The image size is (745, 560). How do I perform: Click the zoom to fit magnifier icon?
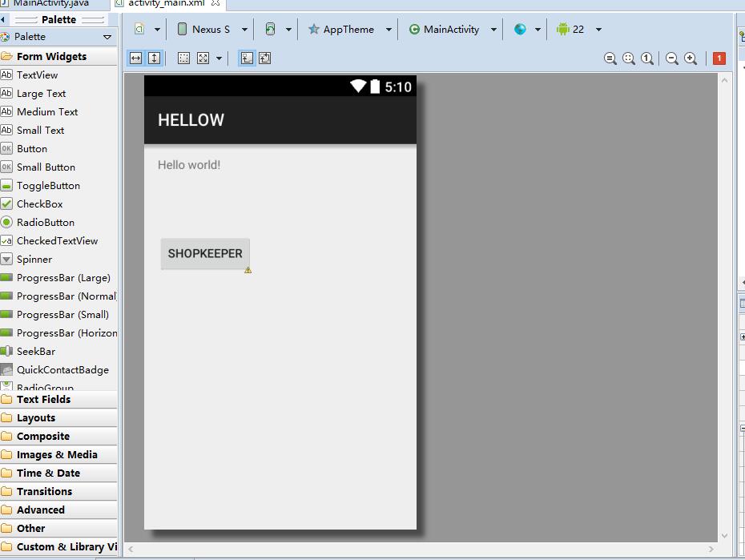(x=629, y=58)
